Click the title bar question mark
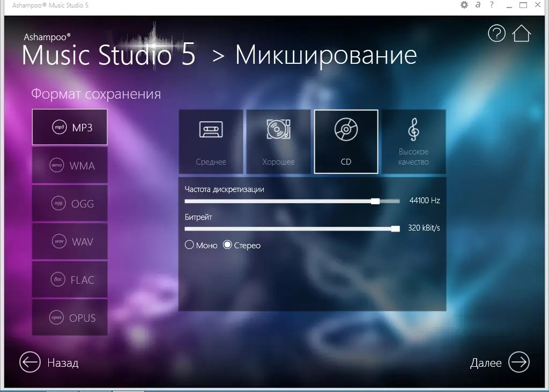 point(492,5)
